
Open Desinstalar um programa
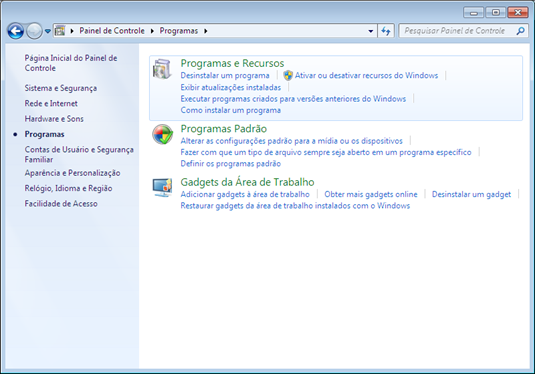click(225, 75)
